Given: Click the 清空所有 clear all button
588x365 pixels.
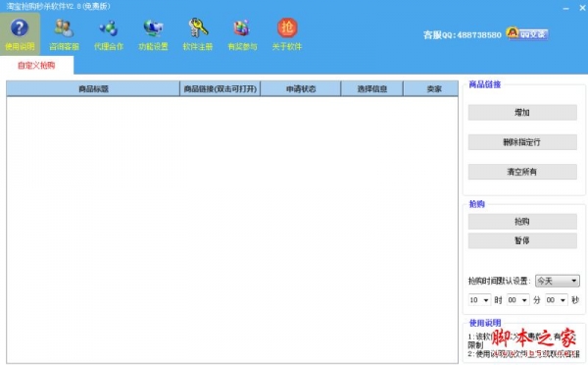Looking at the screenshot, I should coord(522,172).
